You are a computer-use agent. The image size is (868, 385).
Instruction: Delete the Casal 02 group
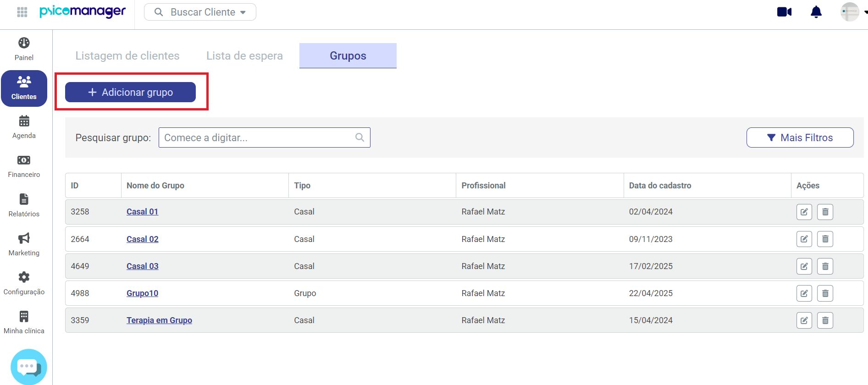825,239
